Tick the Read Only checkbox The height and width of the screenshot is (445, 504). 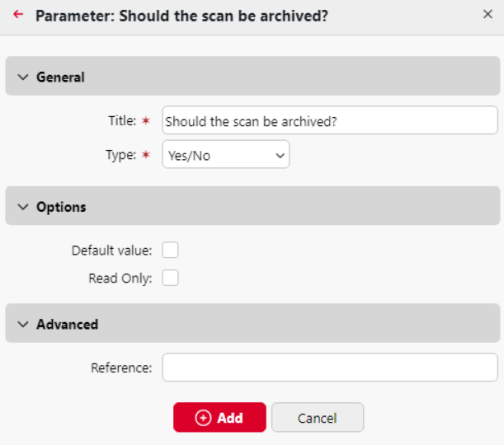pyautogui.click(x=171, y=278)
